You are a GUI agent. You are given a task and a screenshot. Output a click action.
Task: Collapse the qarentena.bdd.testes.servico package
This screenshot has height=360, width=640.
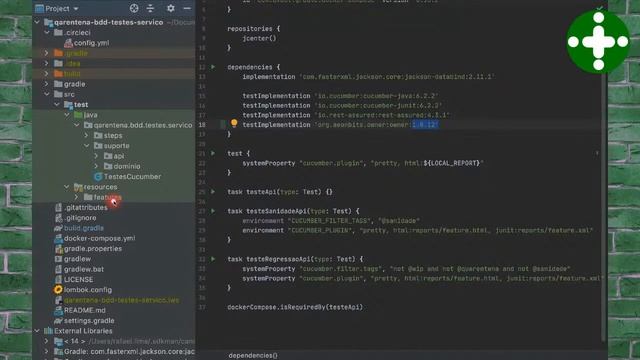[77, 125]
